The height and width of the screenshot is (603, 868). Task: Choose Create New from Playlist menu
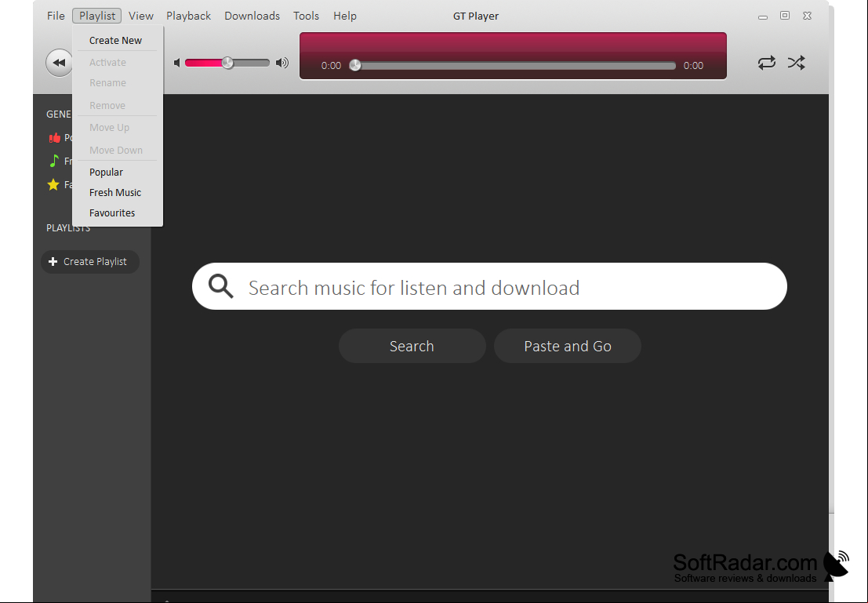coord(118,41)
